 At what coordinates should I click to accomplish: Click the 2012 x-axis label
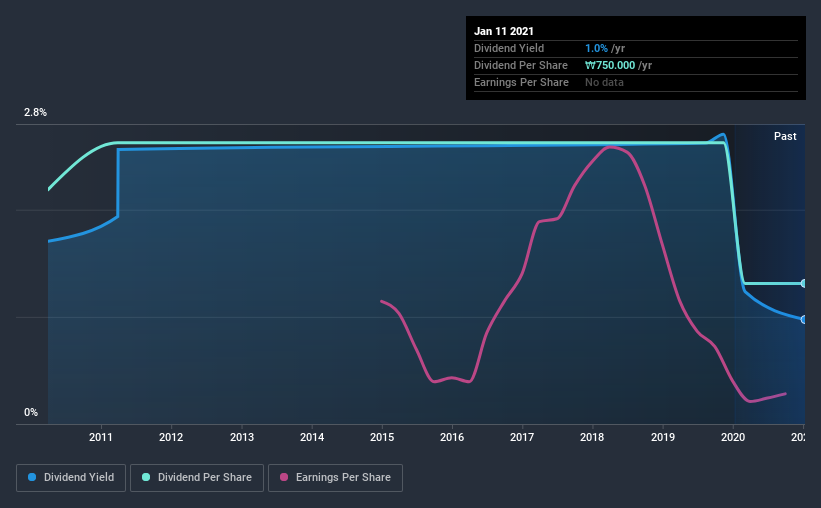click(x=171, y=437)
